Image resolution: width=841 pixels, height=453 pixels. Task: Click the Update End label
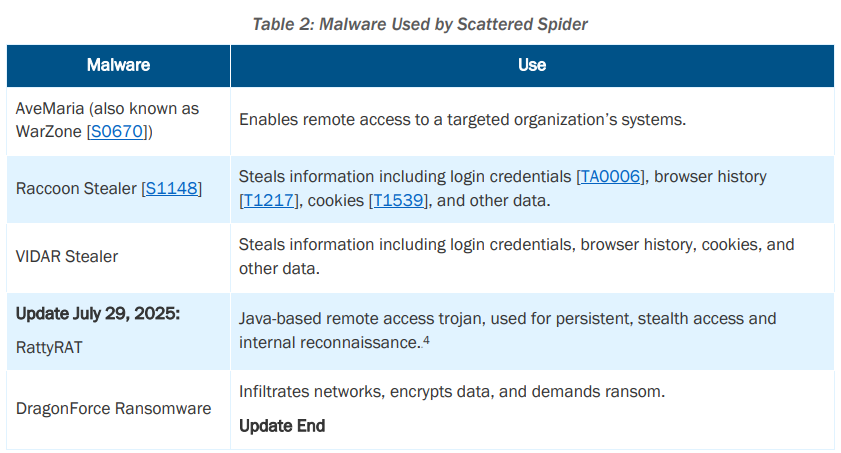[x=282, y=426]
